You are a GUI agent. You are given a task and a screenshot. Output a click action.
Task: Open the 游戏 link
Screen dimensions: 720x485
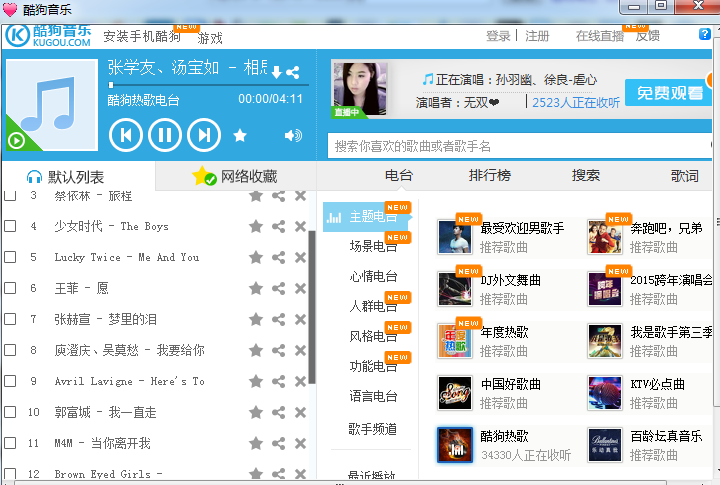210,38
